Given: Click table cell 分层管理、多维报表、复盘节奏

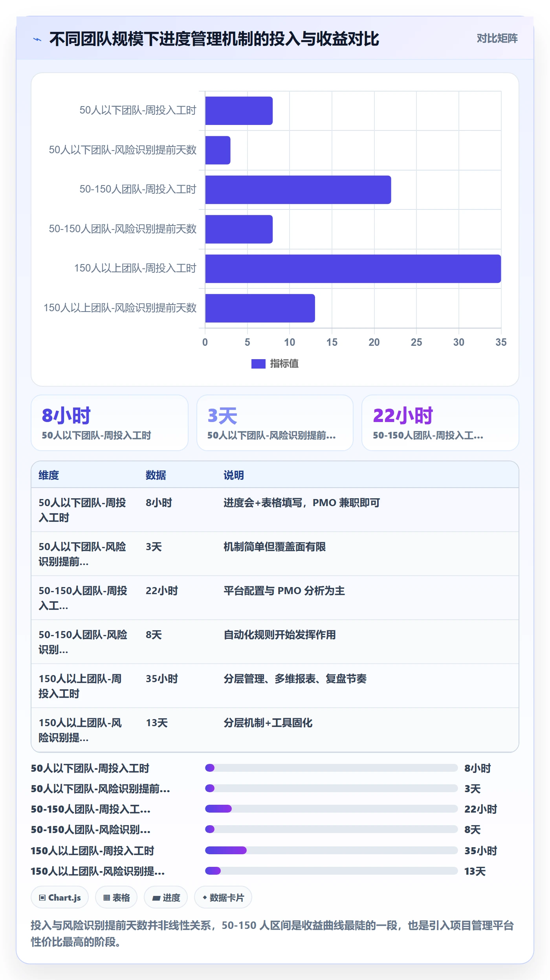Looking at the screenshot, I should point(295,679).
